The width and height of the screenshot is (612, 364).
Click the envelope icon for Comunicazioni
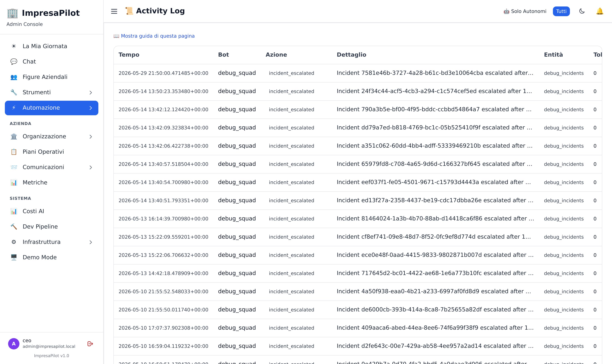point(14,167)
